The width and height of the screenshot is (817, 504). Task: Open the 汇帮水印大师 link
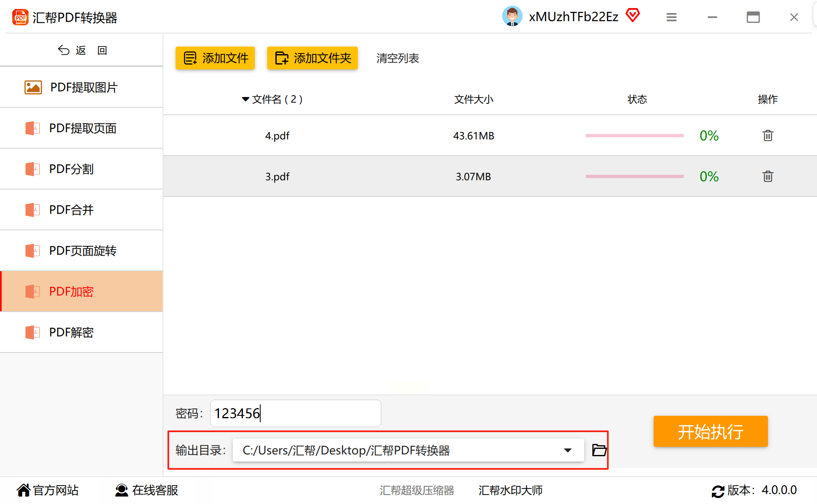[x=511, y=491]
